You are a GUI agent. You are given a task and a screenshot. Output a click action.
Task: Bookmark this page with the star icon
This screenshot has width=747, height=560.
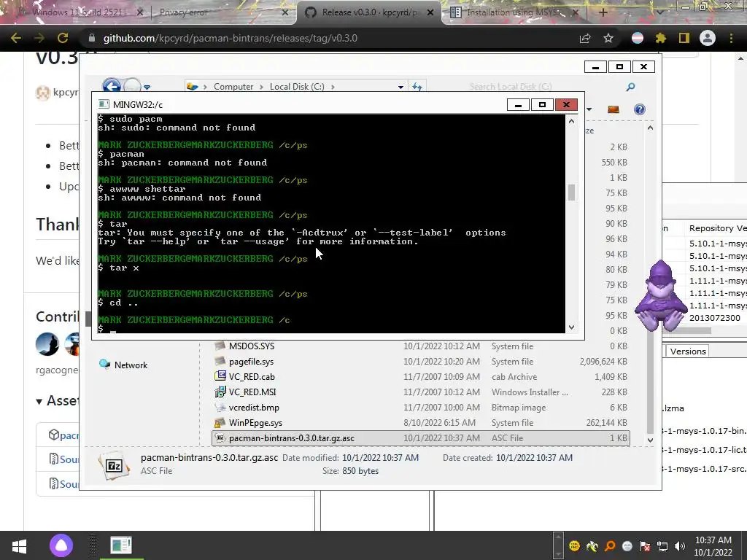608,38
